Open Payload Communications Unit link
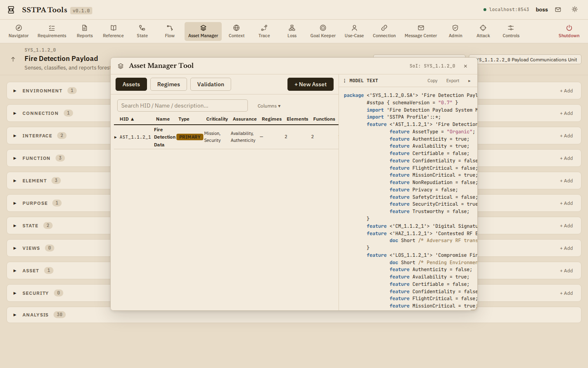 (x=525, y=60)
